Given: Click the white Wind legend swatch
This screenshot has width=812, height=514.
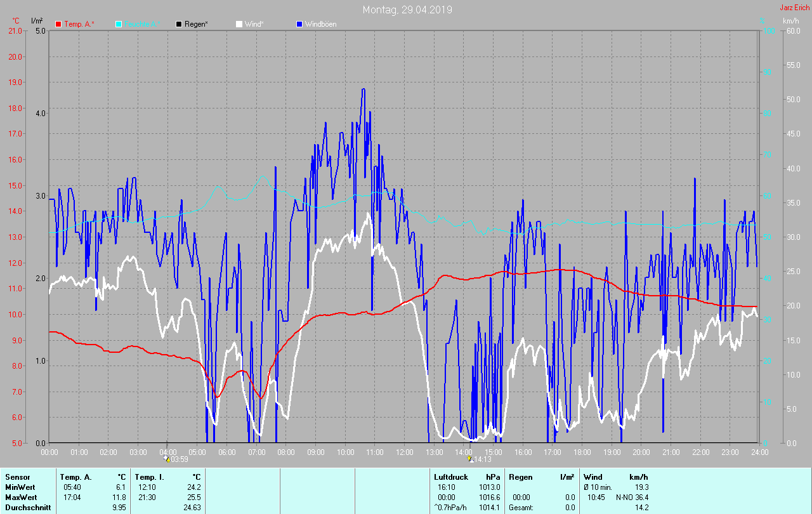Looking at the screenshot, I should 239,24.
